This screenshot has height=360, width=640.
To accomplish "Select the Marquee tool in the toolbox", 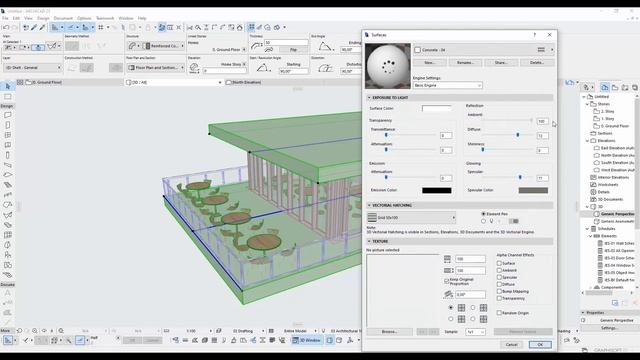I will [7, 97].
